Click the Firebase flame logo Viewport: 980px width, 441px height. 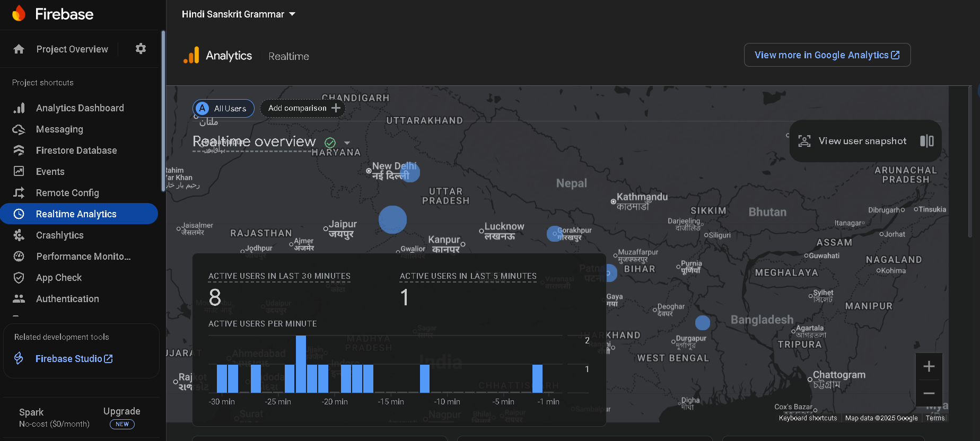[19, 14]
